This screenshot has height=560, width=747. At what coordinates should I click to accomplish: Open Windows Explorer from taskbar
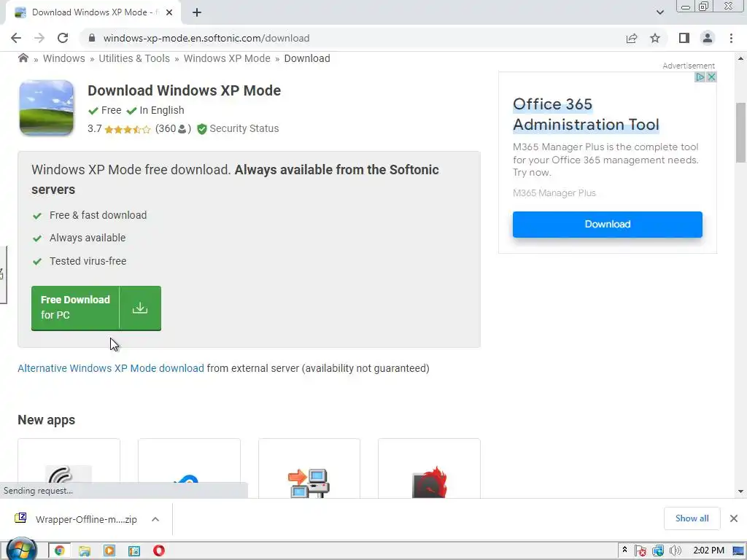point(85,551)
